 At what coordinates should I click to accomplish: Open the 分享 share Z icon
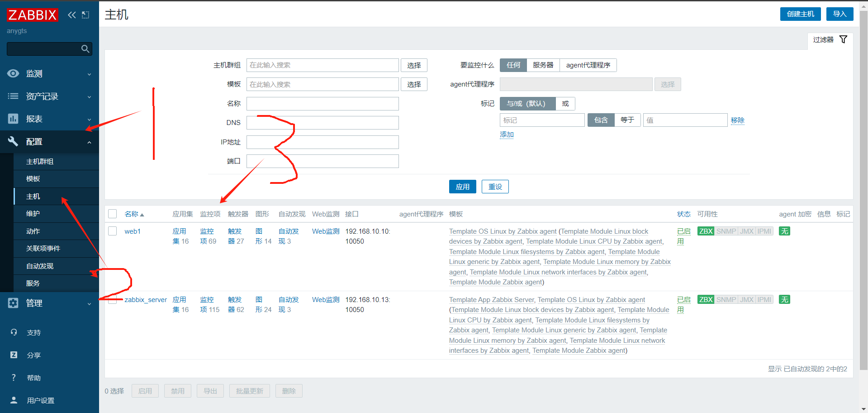click(x=14, y=355)
